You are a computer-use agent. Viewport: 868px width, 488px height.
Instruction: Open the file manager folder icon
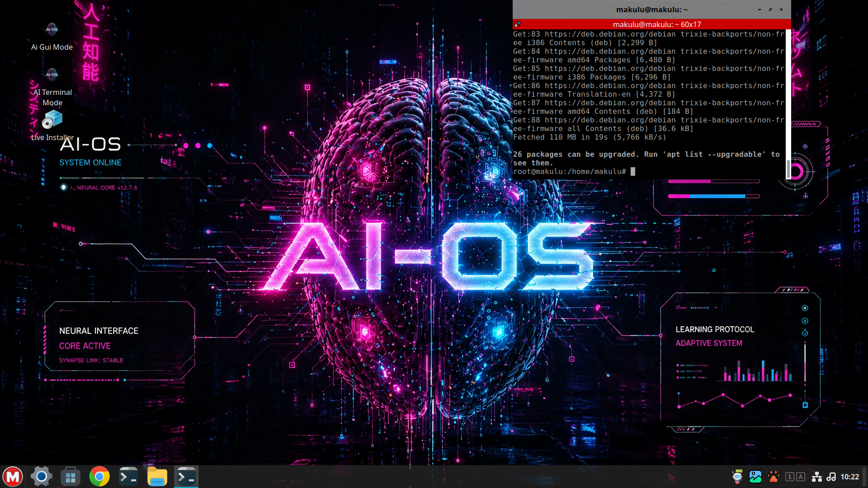[x=157, y=477]
